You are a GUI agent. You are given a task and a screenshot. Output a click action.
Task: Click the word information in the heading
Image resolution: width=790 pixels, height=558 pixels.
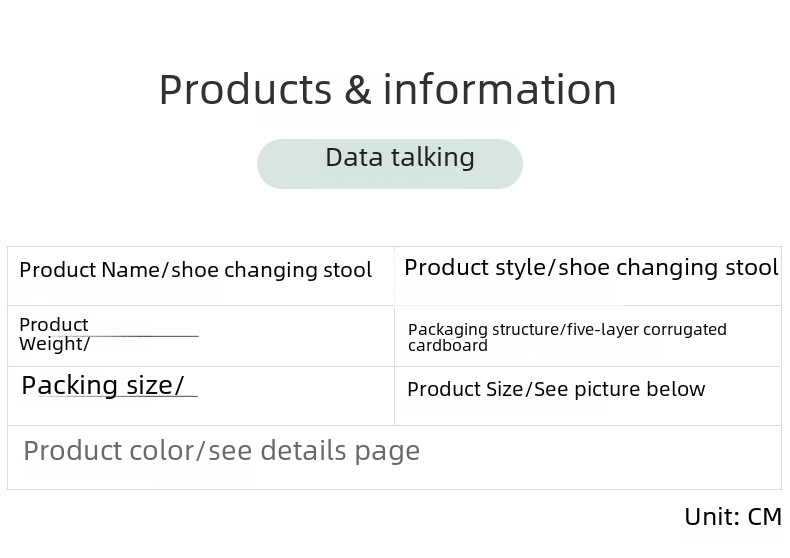pos(500,89)
